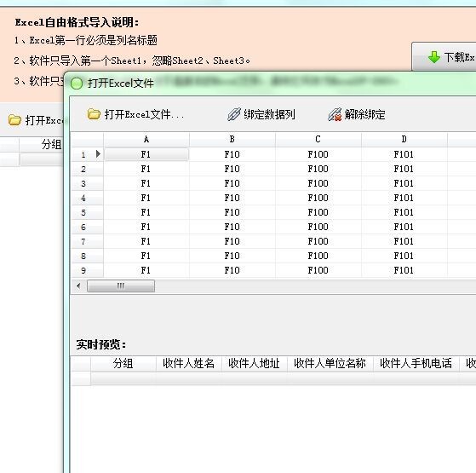
Task: Click the link icon for 绑定数据列
Action: click(x=234, y=114)
